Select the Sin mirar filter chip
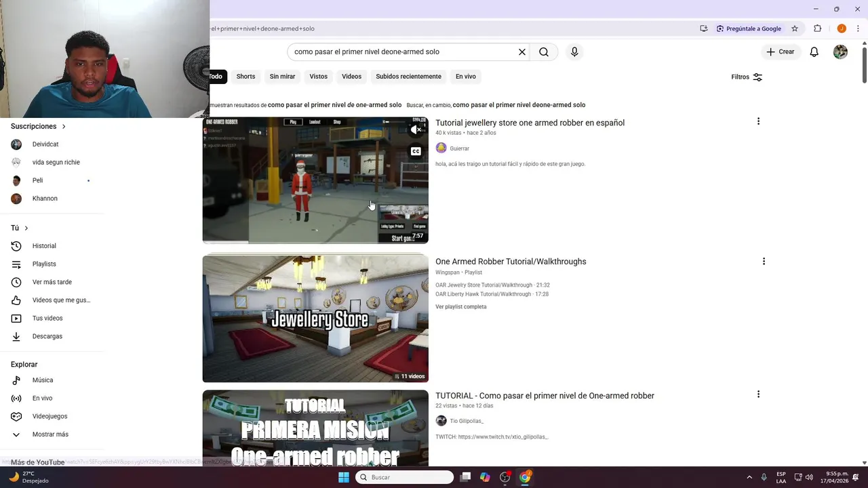868x488 pixels. coord(282,77)
